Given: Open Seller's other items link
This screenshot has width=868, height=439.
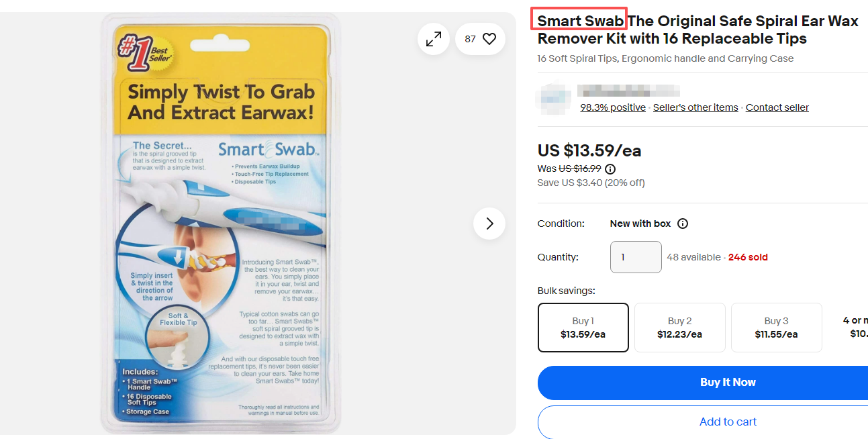Looking at the screenshot, I should pyautogui.click(x=695, y=107).
